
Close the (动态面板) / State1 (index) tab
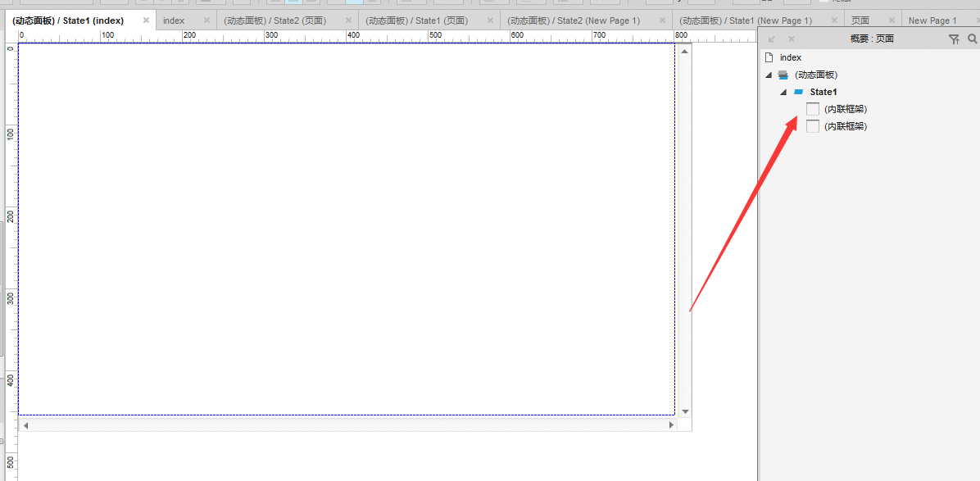coord(146,20)
